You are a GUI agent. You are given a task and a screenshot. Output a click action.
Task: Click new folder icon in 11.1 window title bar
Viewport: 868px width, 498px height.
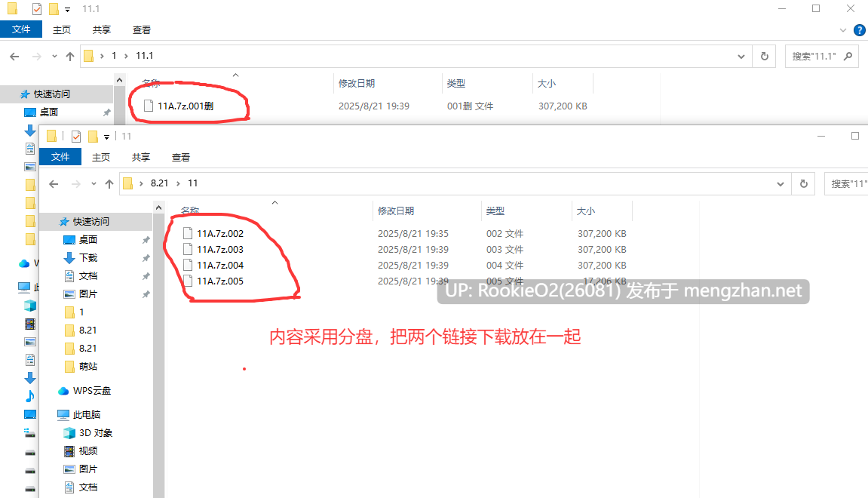(54, 9)
